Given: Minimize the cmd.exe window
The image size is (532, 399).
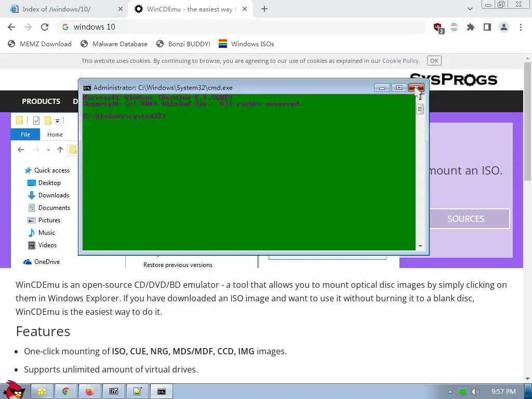Looking at the screenshot, I should (x=382, y=88).
